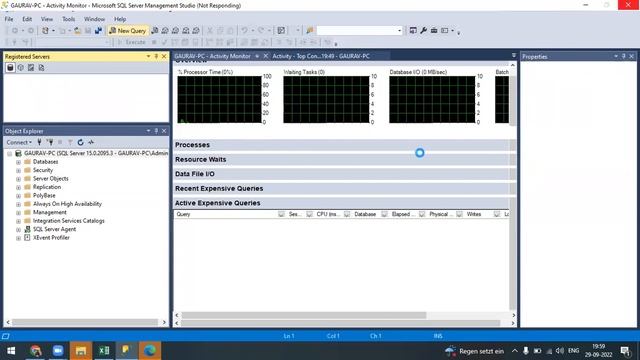The width and height of the screenshot is (640, 360).
Task: Click the Analysis Services MDX Query icon
Action: [165, 31]
